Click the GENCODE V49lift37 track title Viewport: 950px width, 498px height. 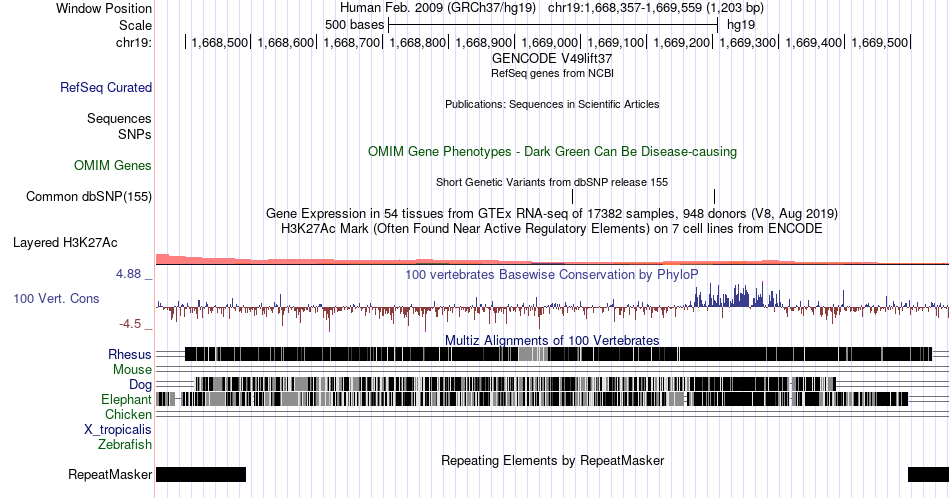click(552, 59)
